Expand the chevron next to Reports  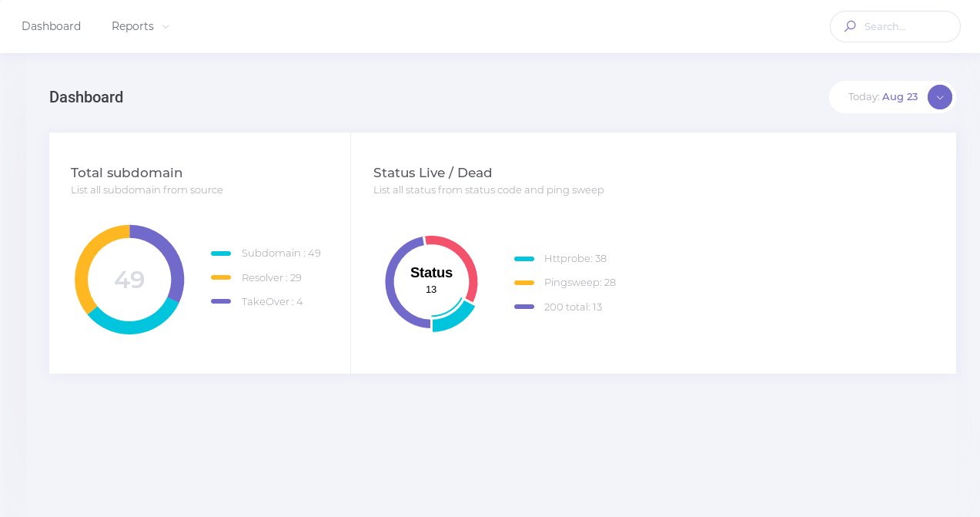click(x=166, y=27)
